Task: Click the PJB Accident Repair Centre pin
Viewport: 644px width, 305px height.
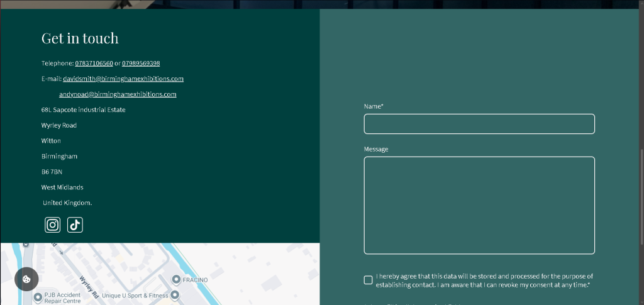Action: pyautogui.click(x=38, y=297)
